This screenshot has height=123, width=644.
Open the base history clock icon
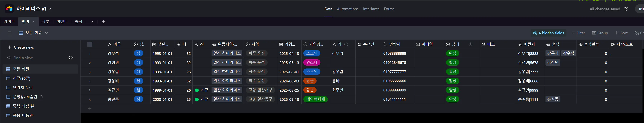(626, 9)
